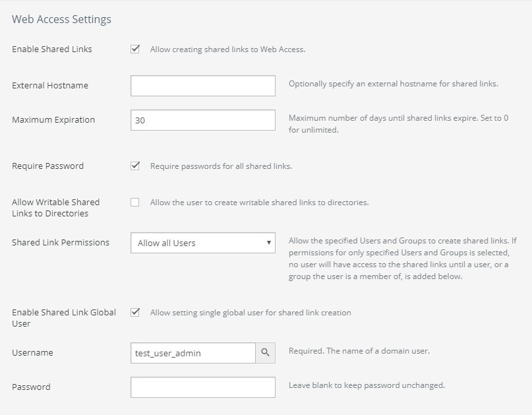Click the 'Shared Link Permissions' label
The image size is (532, 415).
(61, 243)
